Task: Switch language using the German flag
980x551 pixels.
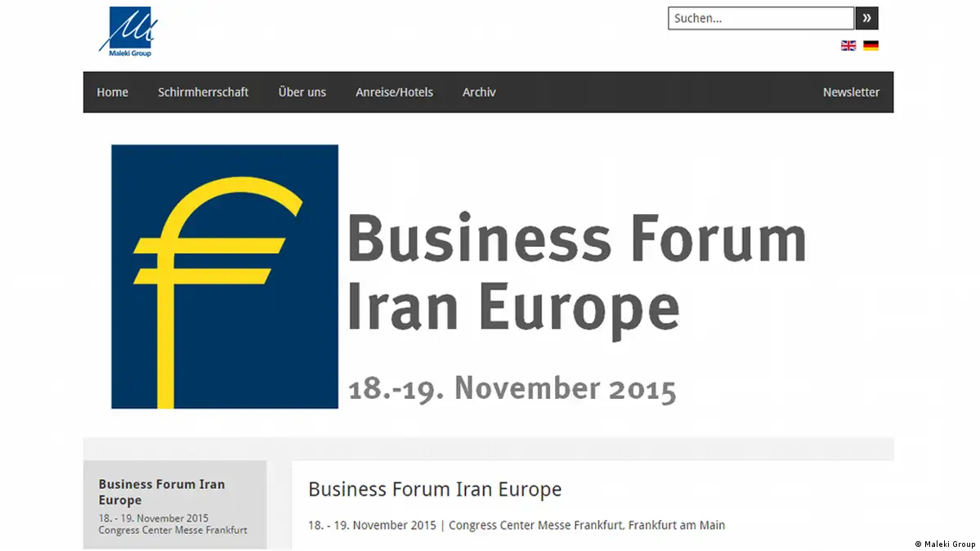Action: coord(870,46)
